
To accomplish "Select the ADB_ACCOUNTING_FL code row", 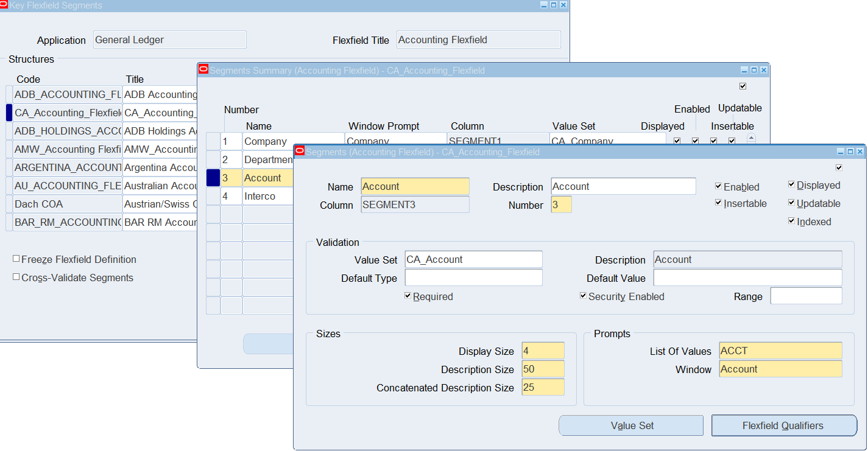I will tap(68, 94).
